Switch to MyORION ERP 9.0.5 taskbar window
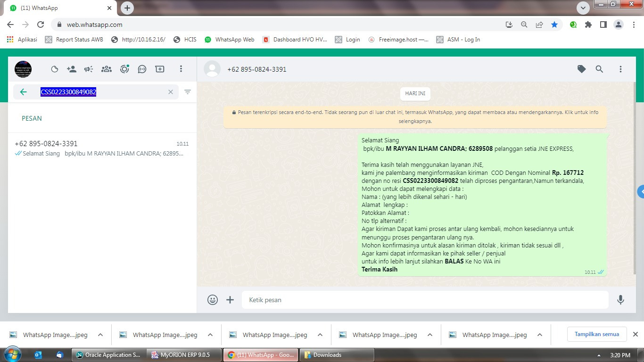The image size is (644, 362). coord(185,355)
